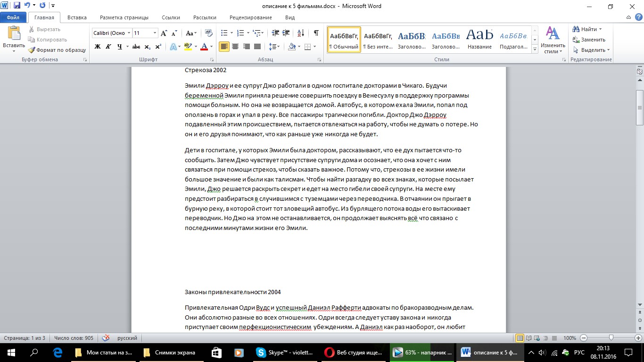
Task: Redo action in Quick Access toolbar
Action: 42,6
